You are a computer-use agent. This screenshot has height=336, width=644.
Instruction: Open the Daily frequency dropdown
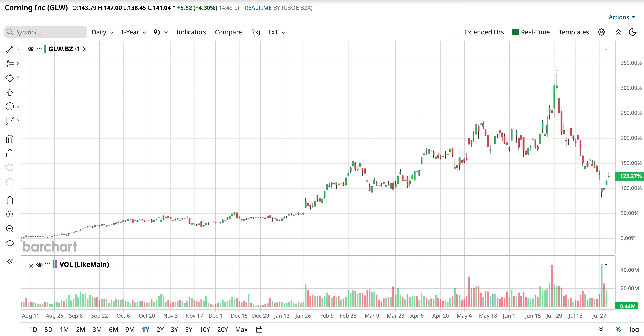102,32
